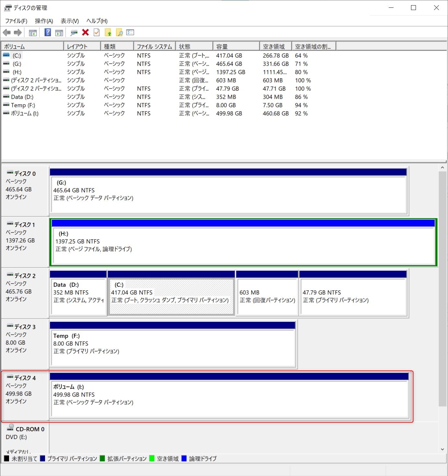Select the Temp (F:) row in volume list

[x=23, y=105]
